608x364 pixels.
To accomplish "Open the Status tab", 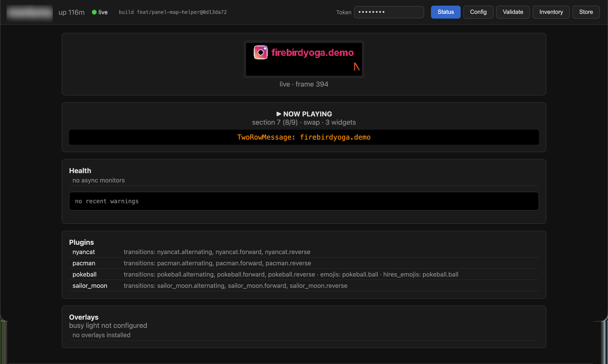I will (446, 12).
